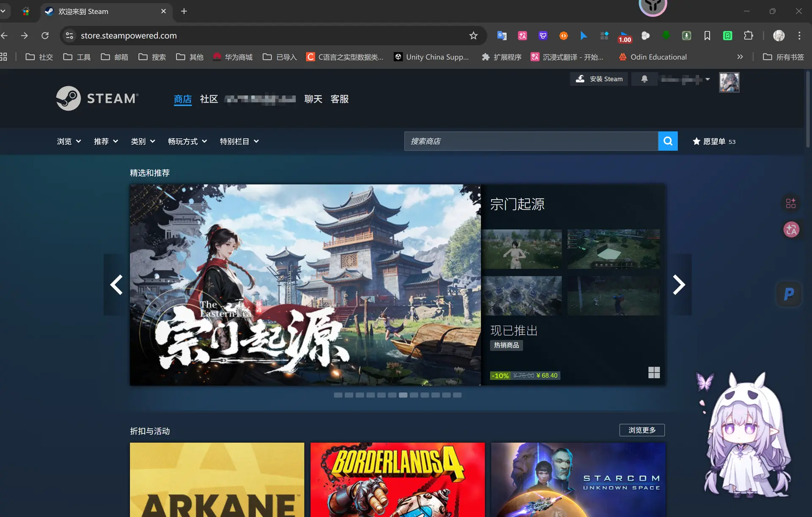Open the apps grid in bookmarks bar

tap(3, 57)
